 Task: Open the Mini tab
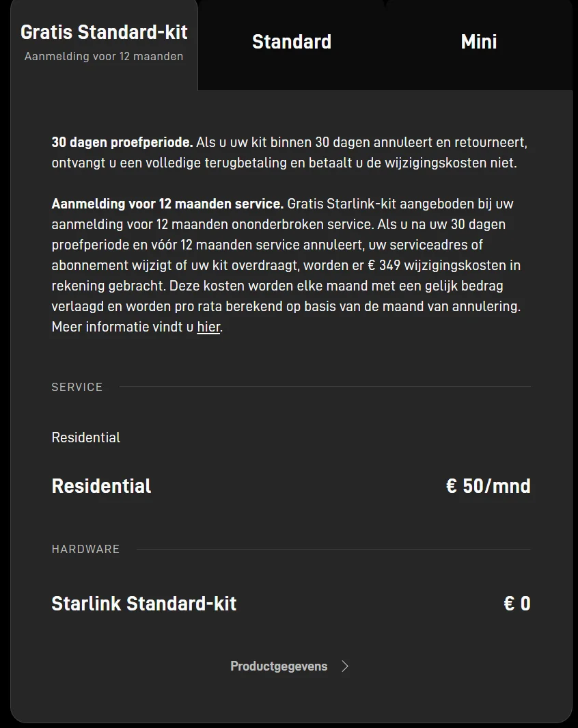coord(479,42)
